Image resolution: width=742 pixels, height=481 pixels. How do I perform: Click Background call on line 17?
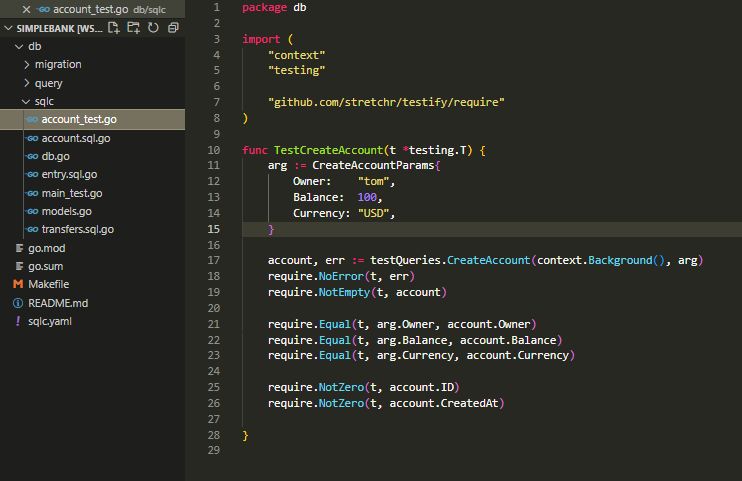pos(620,260)
